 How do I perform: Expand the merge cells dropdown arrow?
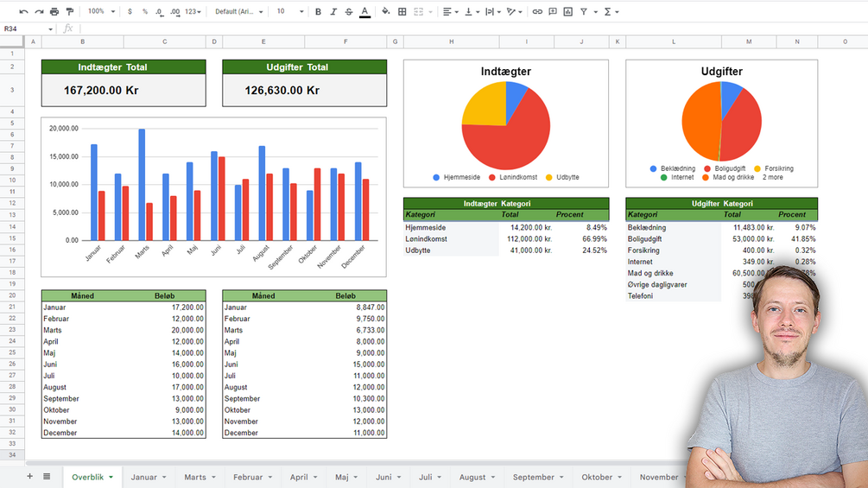tap(430, 12)
